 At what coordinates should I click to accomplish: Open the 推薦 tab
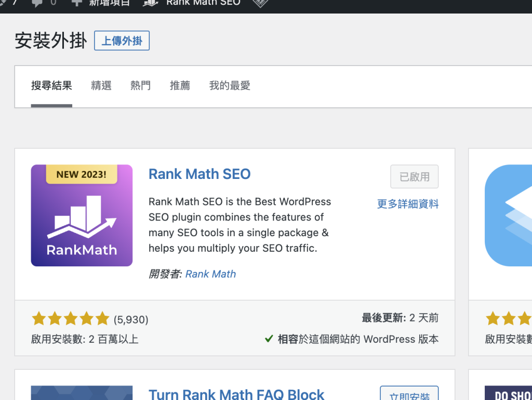click(x=180, y=86)
